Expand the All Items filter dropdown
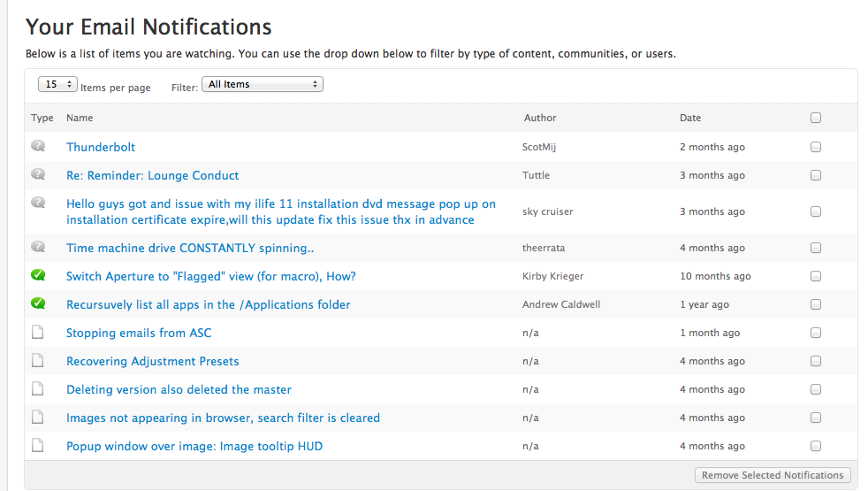Screen dimensions: 868x491 click(x=263, y=84)
